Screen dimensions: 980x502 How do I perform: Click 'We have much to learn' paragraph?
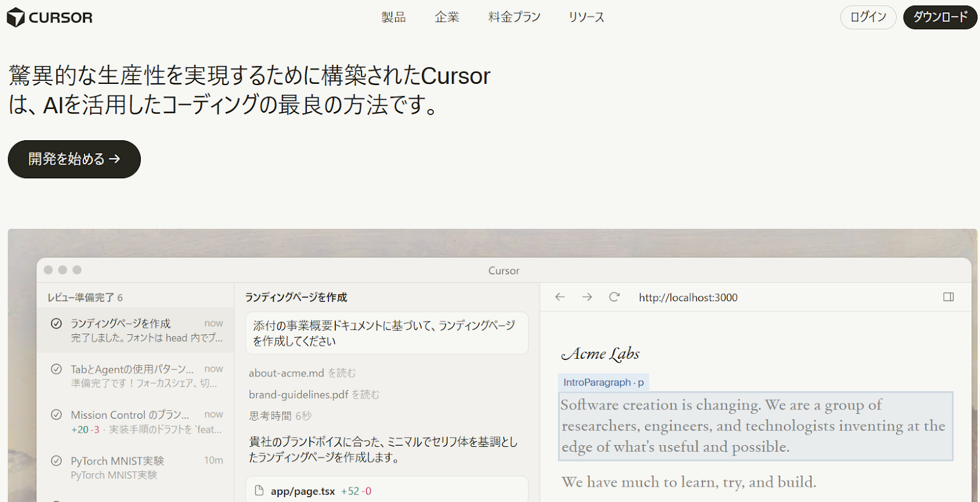click(689, 482)
